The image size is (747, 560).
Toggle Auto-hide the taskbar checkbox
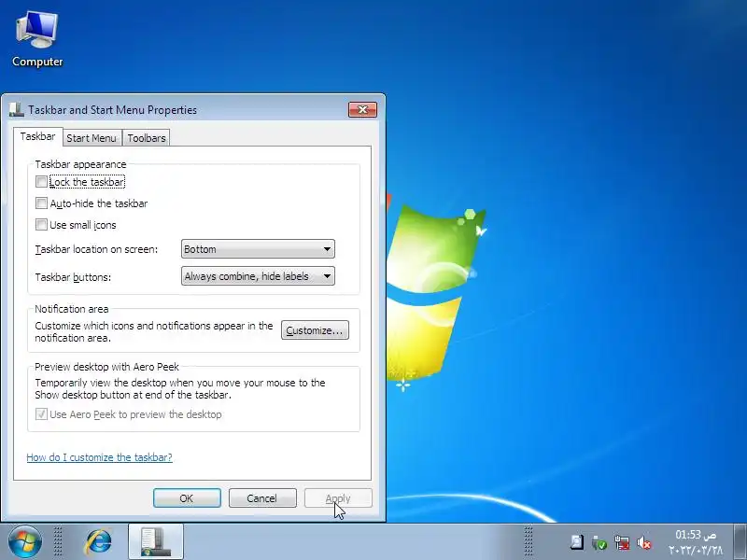(x=41, y=203)
